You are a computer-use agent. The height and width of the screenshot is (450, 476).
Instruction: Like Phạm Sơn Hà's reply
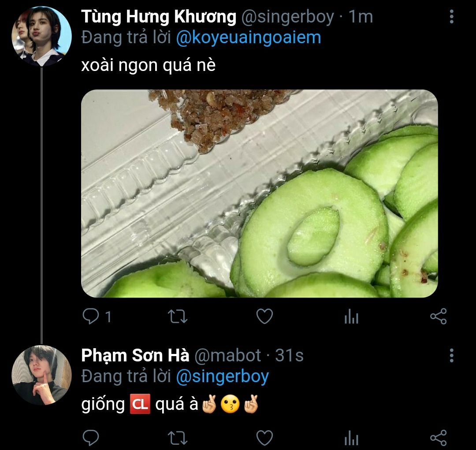[264, 438]
